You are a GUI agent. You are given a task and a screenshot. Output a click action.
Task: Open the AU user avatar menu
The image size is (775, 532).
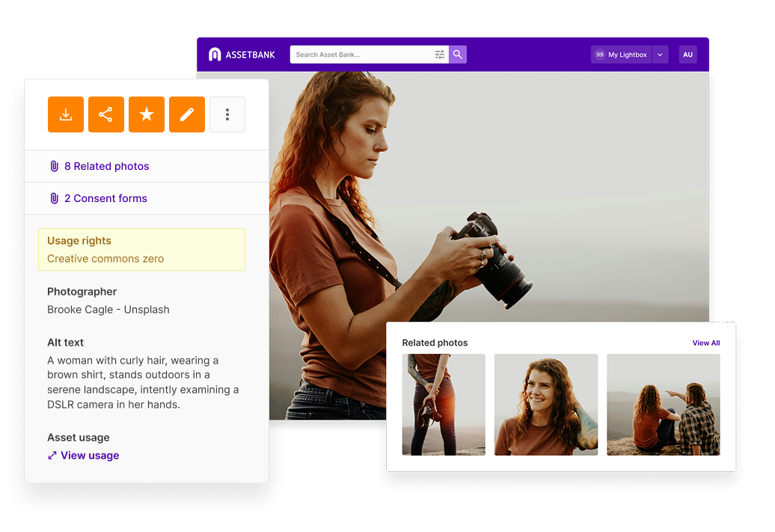click(687, 55)
